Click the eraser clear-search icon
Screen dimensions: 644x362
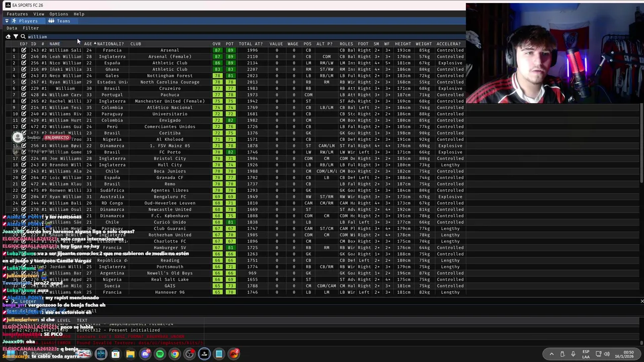point(8,37)
